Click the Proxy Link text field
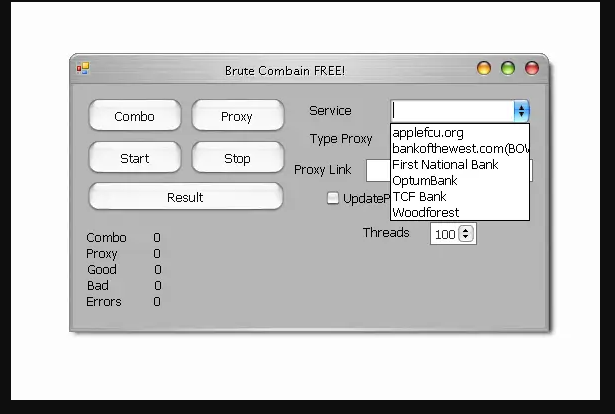Viewport: 615px width, 414px height. pos(378,171)
